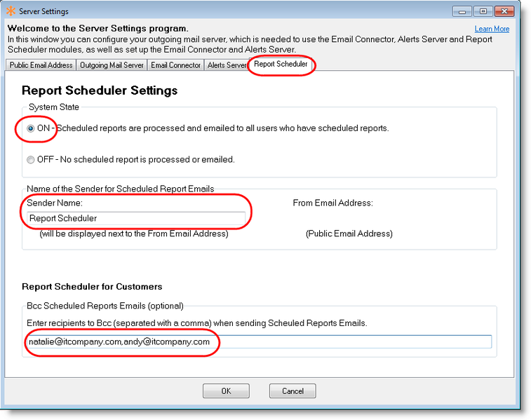Screen dimensions: 531x420
Task: Go to the Email Connector tab
Action: (175, 65)
